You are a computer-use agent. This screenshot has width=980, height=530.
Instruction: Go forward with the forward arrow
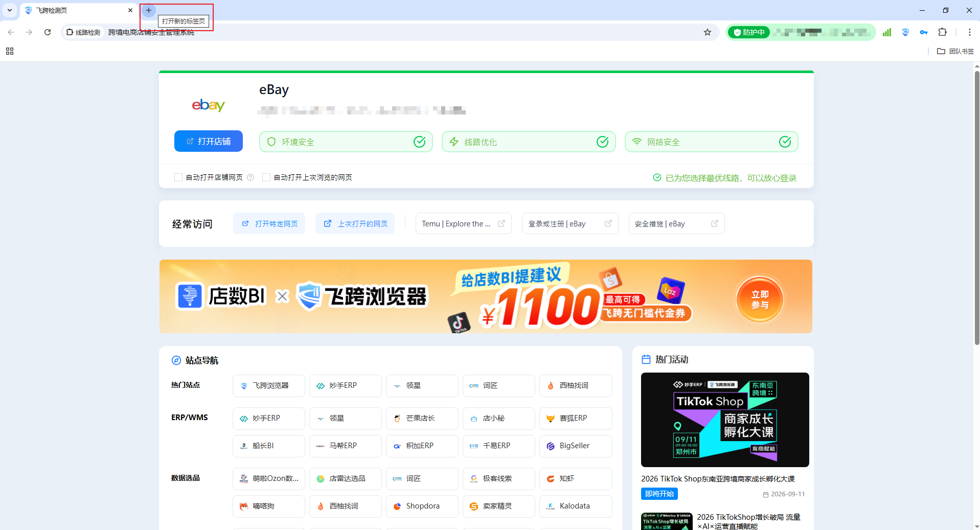click(29, 32)
